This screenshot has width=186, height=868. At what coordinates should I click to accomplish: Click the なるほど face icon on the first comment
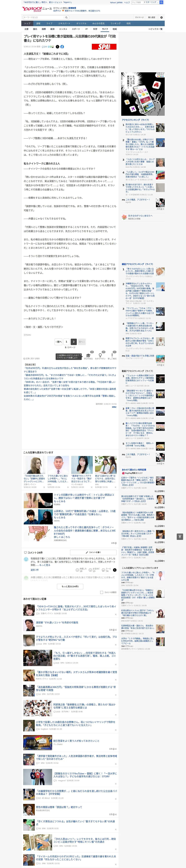tap(91, 570)
